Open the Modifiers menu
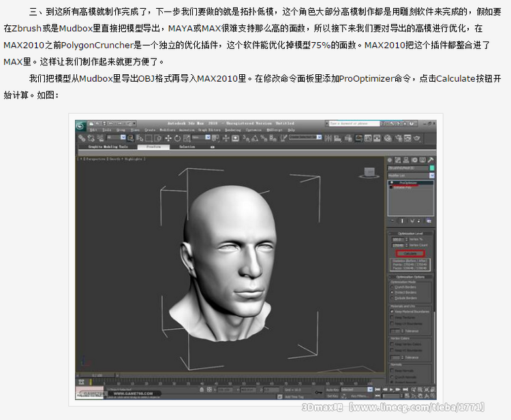 point(168,130)
